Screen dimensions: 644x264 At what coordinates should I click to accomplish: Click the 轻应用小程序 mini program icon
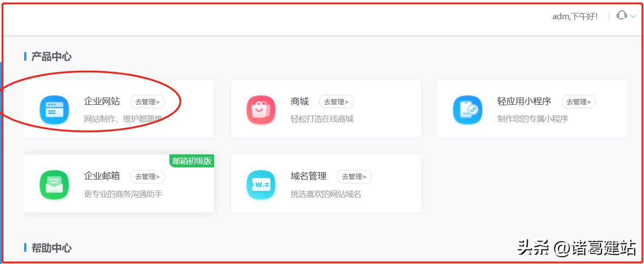coord(467,109)
